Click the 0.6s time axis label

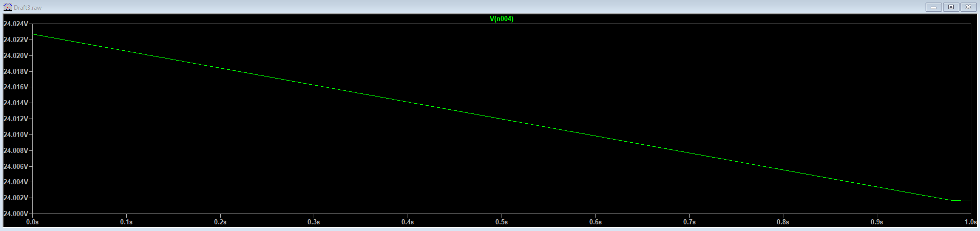(595, 222)
